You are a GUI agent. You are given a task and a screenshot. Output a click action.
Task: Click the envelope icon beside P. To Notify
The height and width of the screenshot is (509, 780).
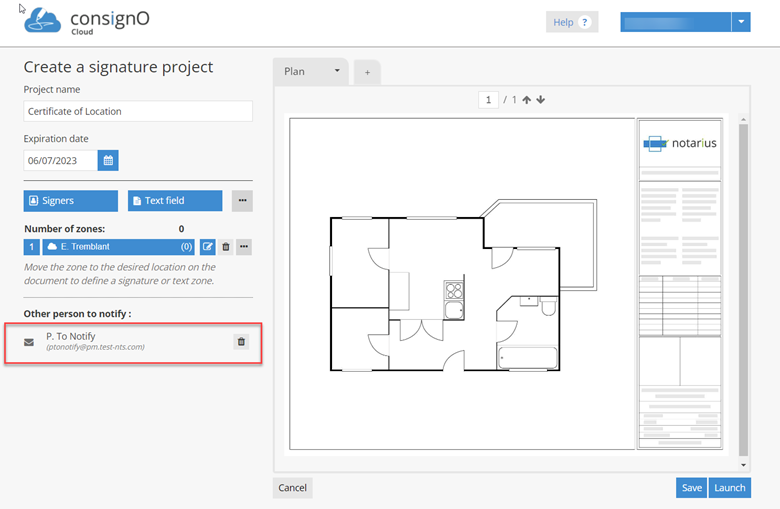29,342
